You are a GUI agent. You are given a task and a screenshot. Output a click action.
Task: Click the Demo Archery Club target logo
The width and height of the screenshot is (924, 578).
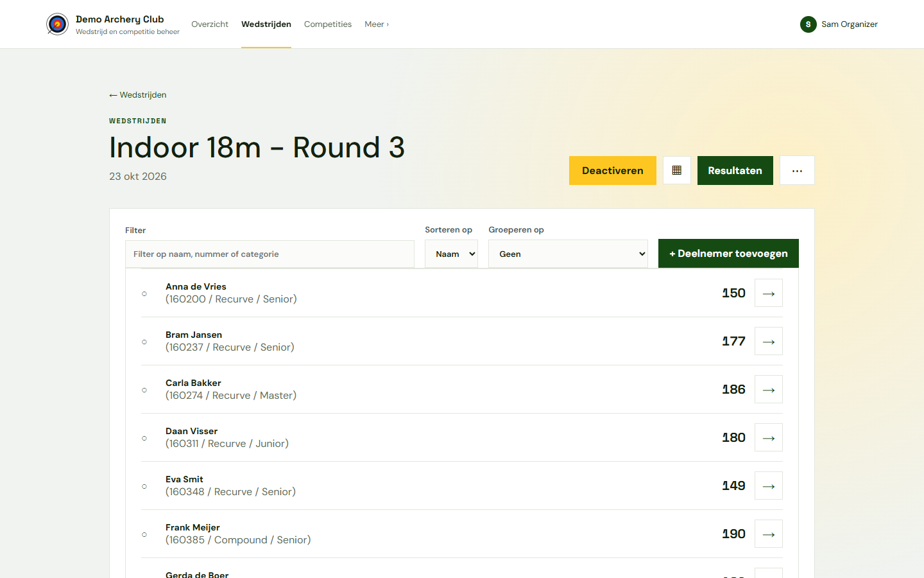point(58,24)
